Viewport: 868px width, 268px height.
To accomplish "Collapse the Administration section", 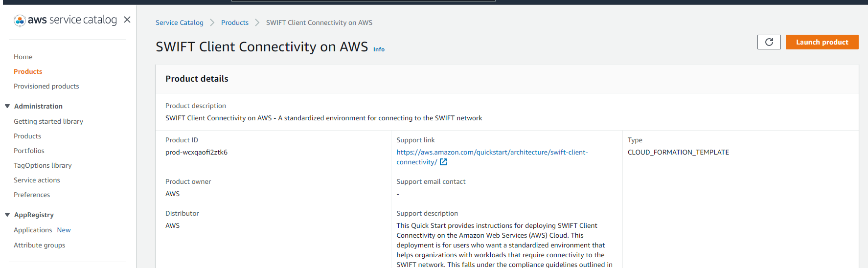I will 7,106.
